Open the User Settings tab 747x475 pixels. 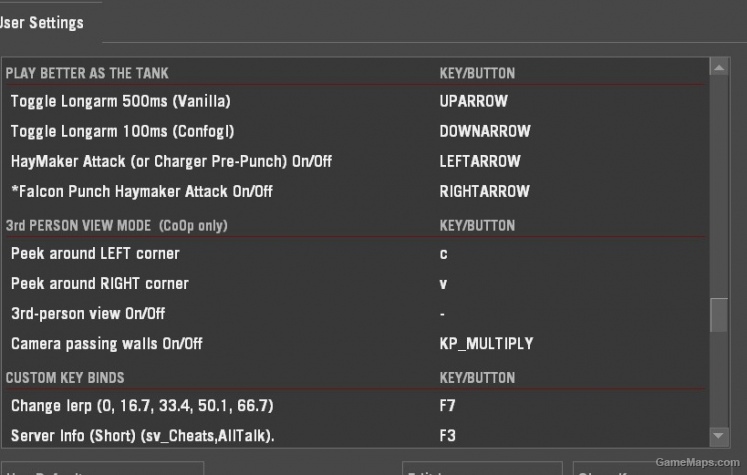[x=41, y=22]
